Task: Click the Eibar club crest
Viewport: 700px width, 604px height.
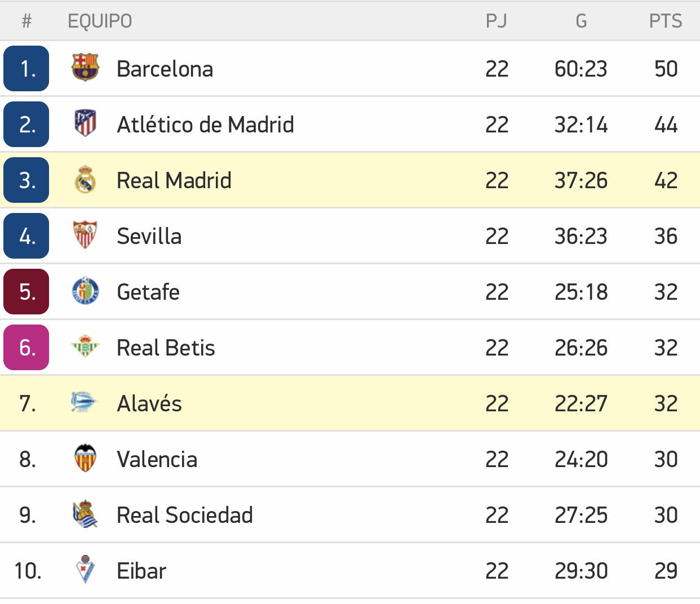Action: tap(85, 570)
